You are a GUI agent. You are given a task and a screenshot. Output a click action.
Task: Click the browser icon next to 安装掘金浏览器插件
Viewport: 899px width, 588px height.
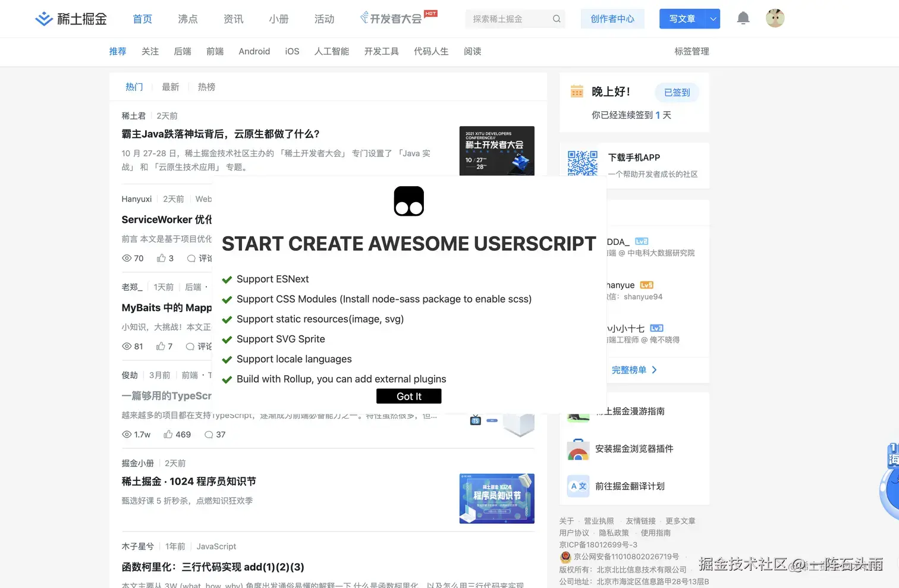pyautogui.click(x=577, y=449)
